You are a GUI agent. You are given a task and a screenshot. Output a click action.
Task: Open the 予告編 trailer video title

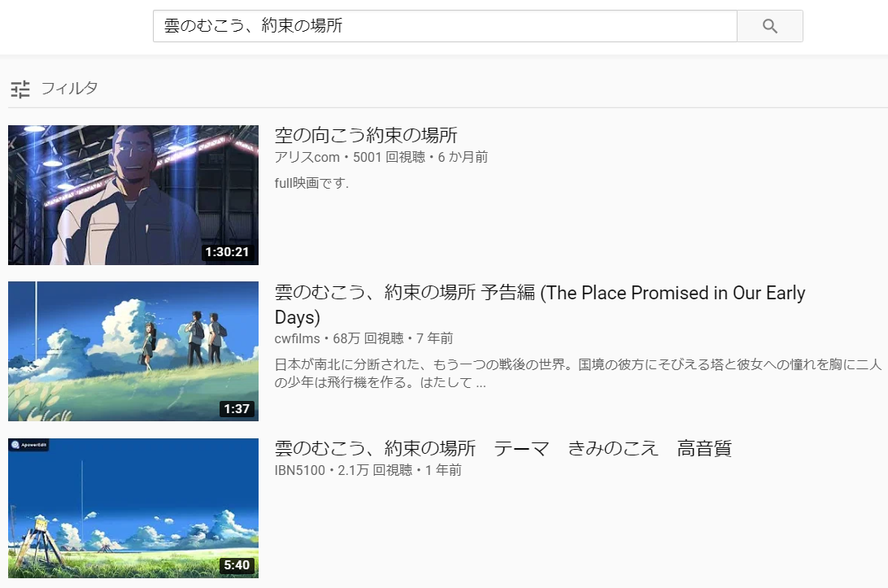[x=540, y=305]
